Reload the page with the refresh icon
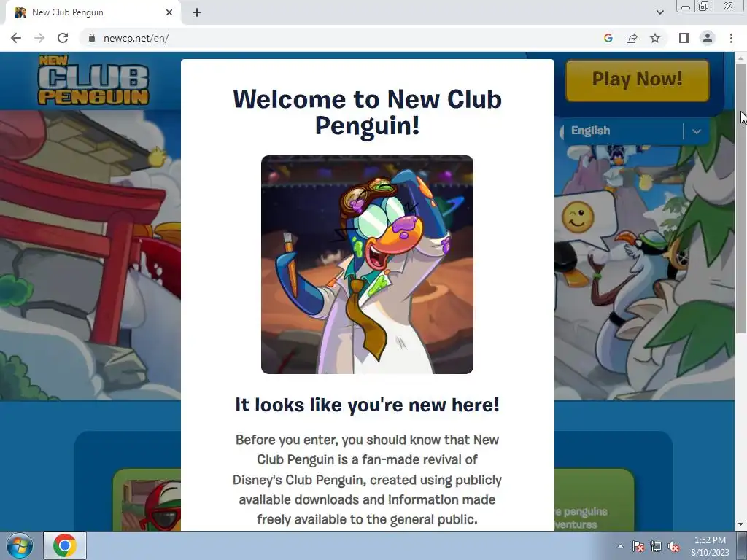Viewport: 747px width, 560px height. 63,38
